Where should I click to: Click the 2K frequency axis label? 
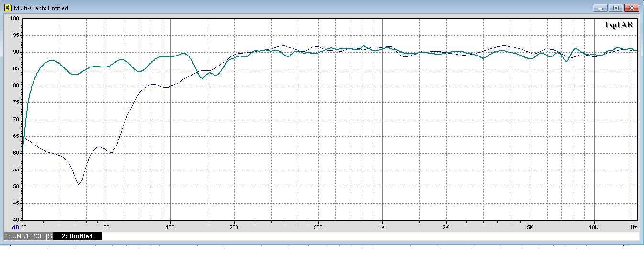(446, 227)
